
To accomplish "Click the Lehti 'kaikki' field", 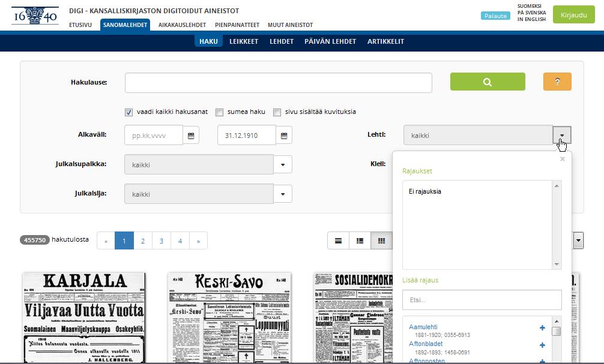I will 478,136.
